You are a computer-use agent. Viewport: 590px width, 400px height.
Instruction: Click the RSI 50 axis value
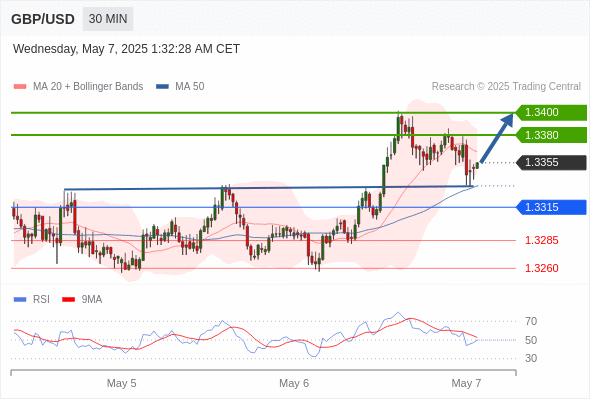point(531,340)
